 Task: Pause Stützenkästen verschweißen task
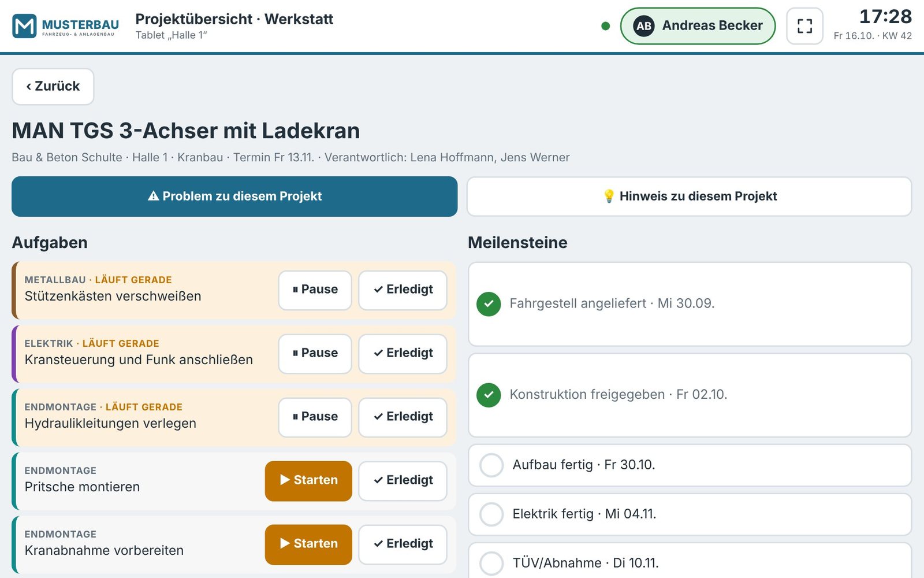tap(315, 290)
